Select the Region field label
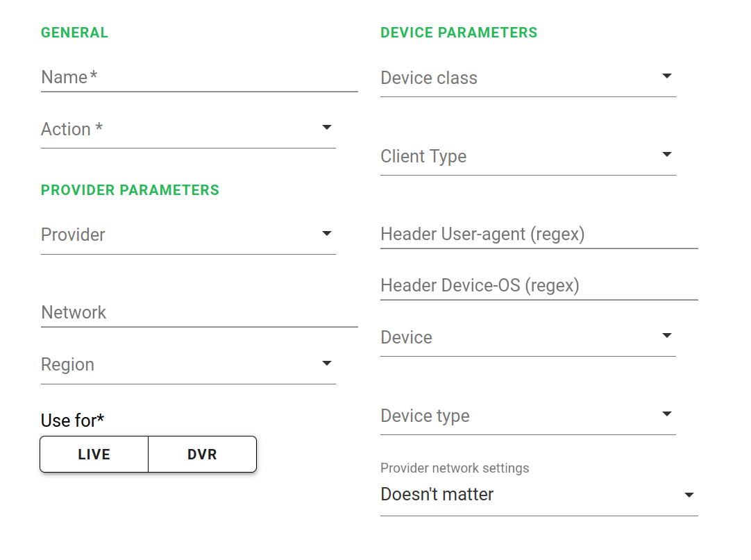751x560 pixels. point(68,365)
